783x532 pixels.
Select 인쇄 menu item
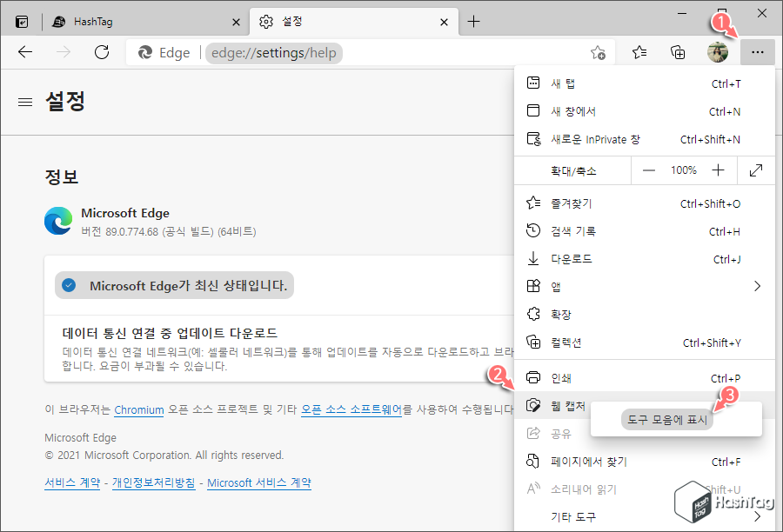tap(644, 378)
